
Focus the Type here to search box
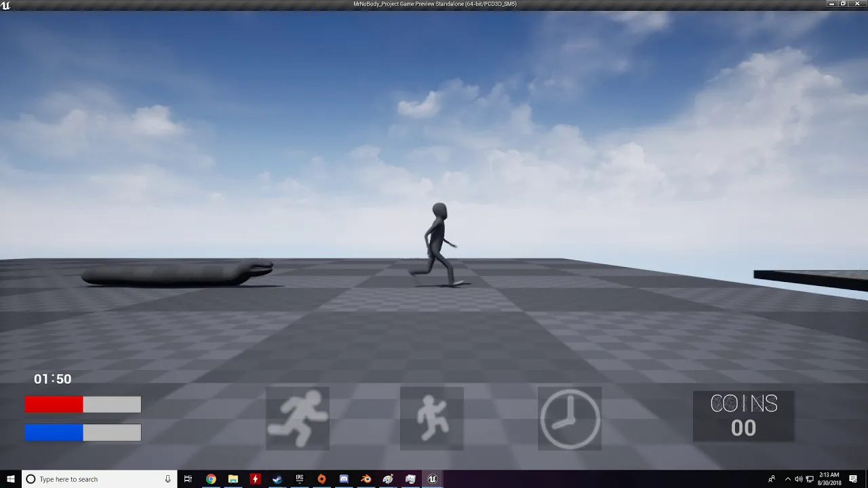coord(100,479)
